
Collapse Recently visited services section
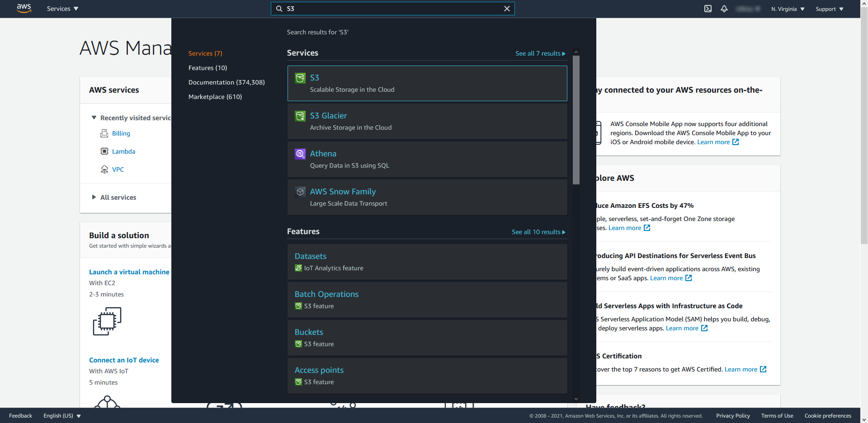click(94, 117)
